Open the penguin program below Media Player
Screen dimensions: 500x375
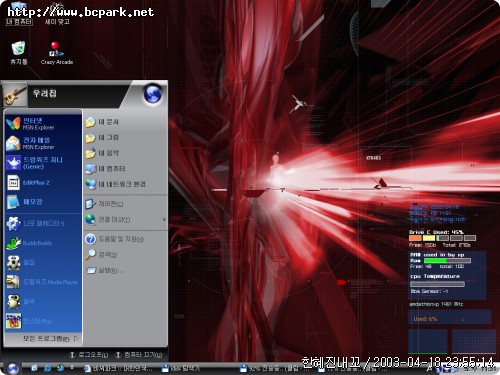43,302
